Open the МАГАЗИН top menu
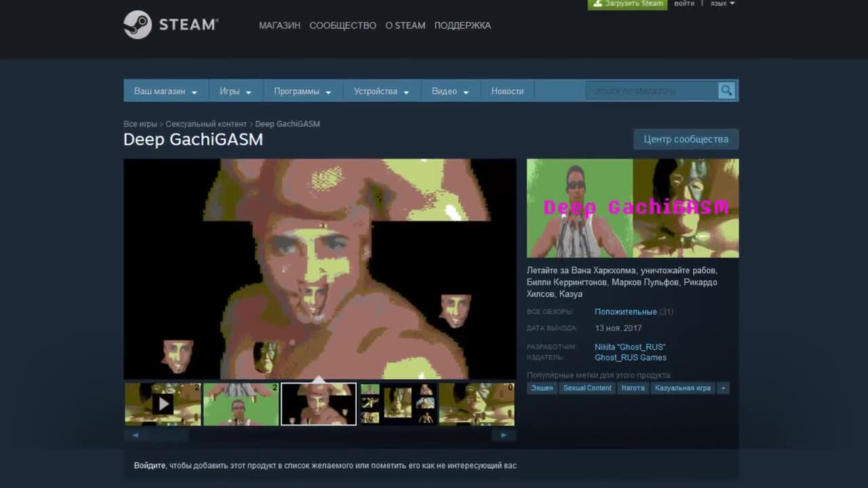 [x=279, y=26]
